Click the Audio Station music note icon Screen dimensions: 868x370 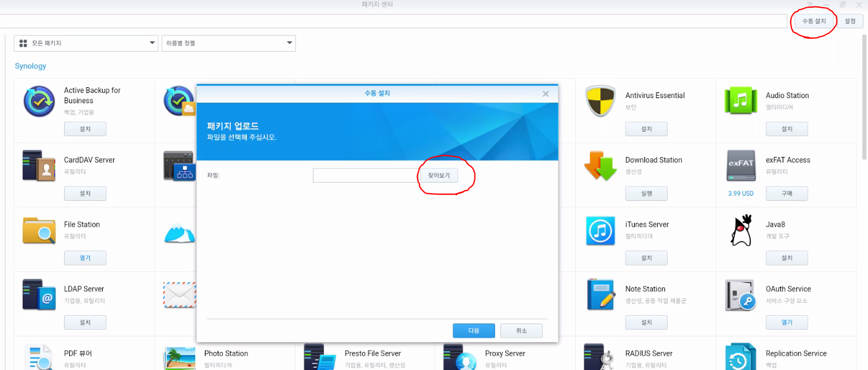tap(741, 101)
